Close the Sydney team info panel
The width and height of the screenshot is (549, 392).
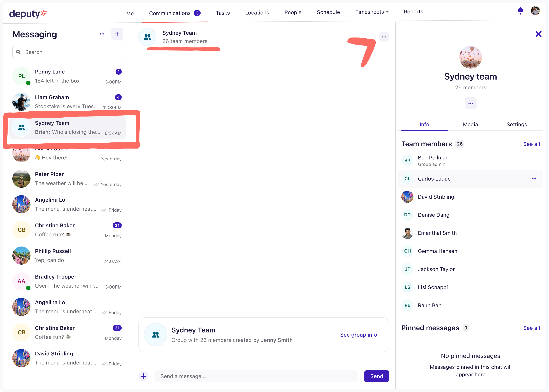click(x=538, y=34)
